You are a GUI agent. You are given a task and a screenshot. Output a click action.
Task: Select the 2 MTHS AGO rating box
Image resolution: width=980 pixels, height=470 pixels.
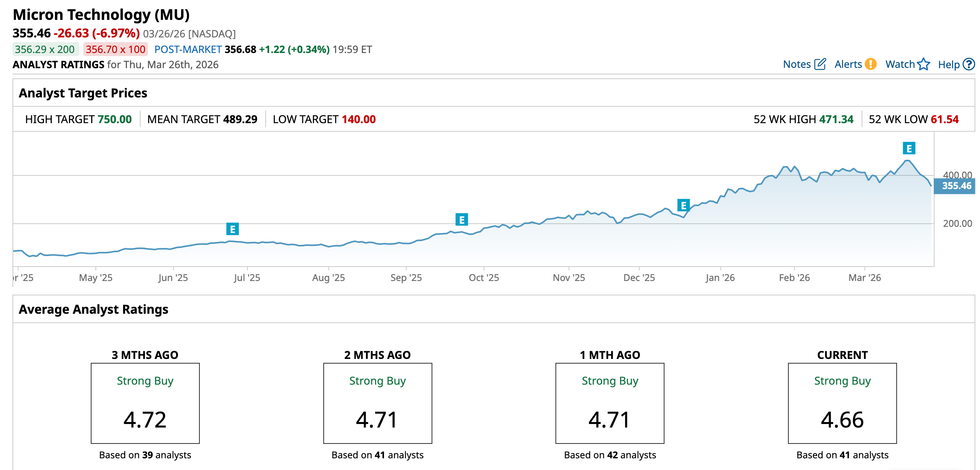point(377,403)
